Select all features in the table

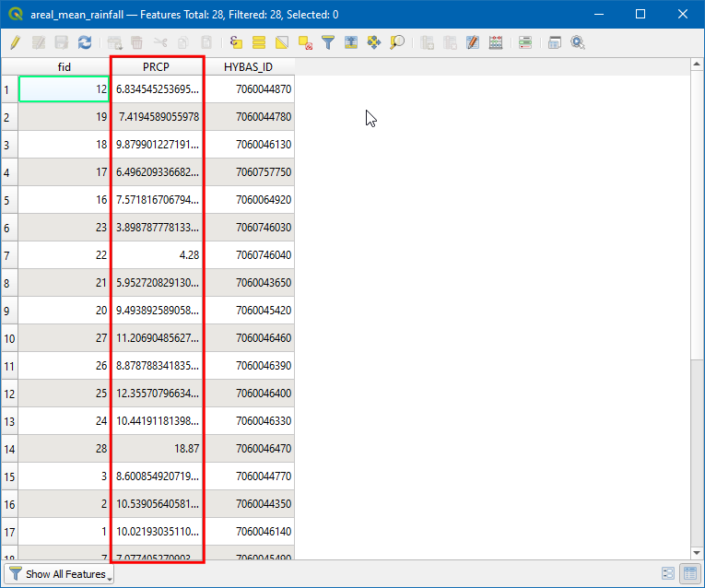coord(259,42)
